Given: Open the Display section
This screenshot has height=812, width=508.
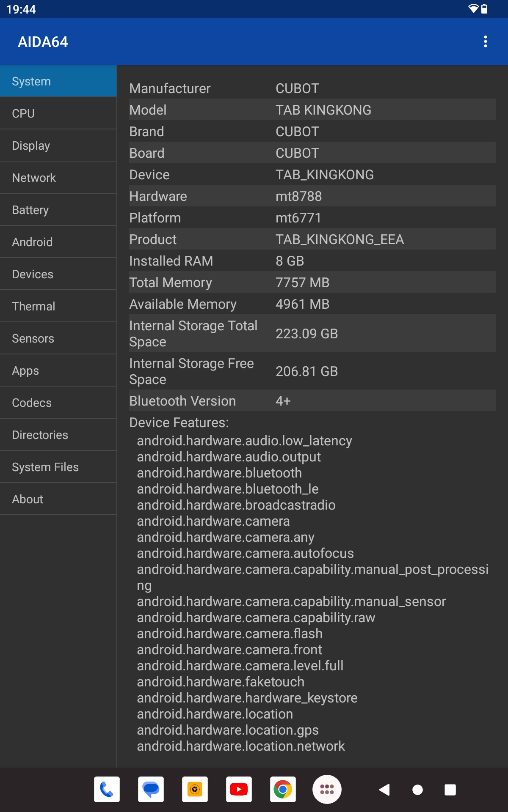Looking at the screenshot, I should point(58,145).
